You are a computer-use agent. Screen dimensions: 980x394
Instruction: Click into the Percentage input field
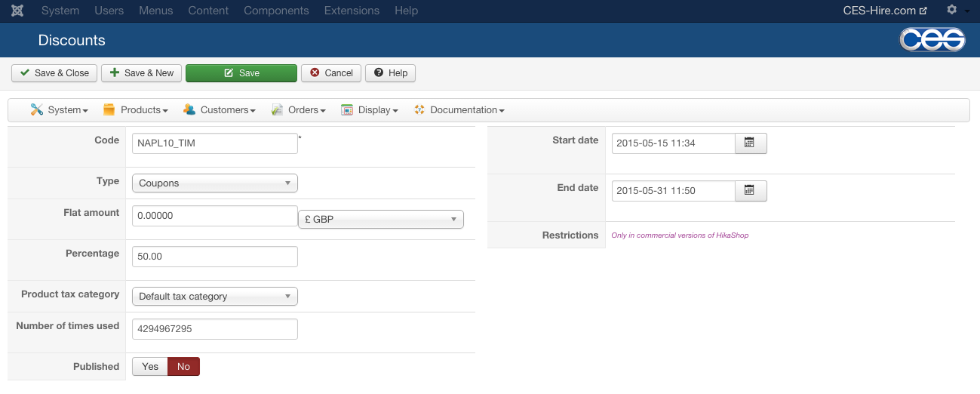coord(214,257)
